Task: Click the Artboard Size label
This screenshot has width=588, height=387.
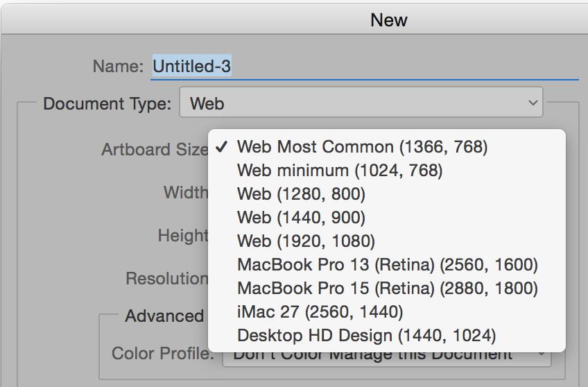Action: [x=154, y=149]
